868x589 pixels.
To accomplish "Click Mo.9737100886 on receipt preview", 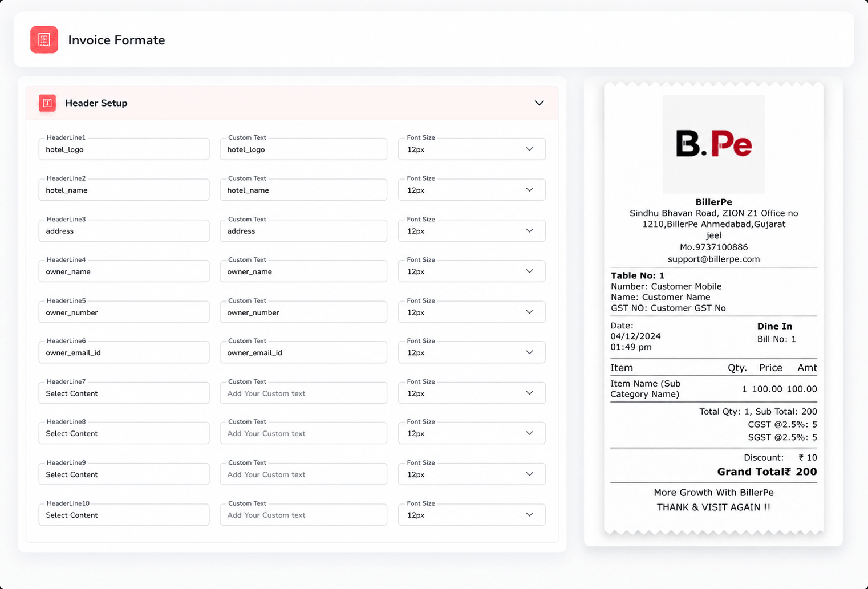I will (713, 247).
